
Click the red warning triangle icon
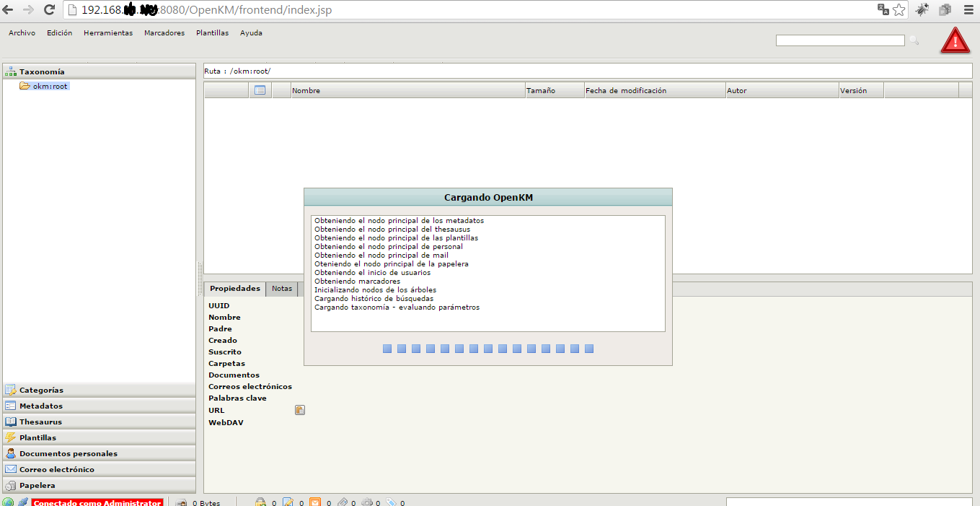click(955, 41)
